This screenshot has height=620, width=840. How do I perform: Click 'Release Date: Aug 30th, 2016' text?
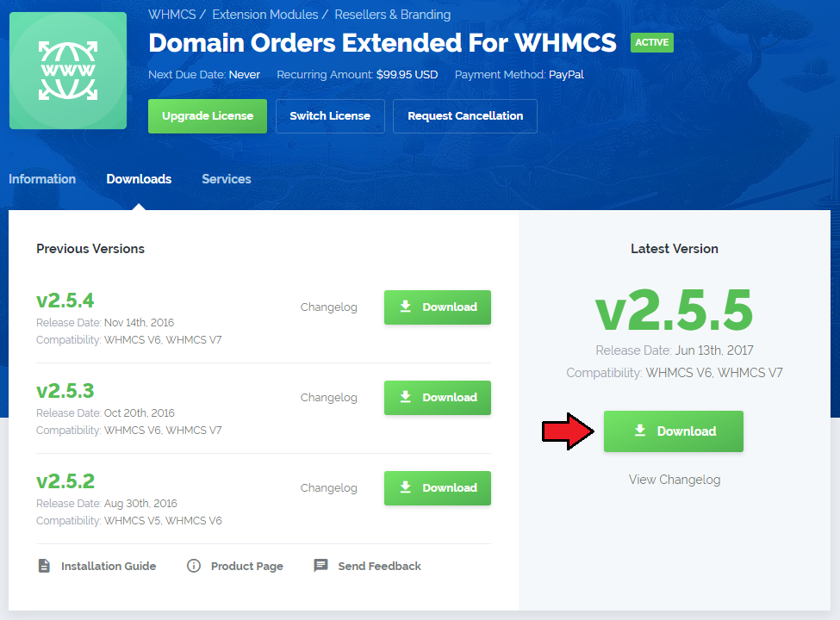107,504
